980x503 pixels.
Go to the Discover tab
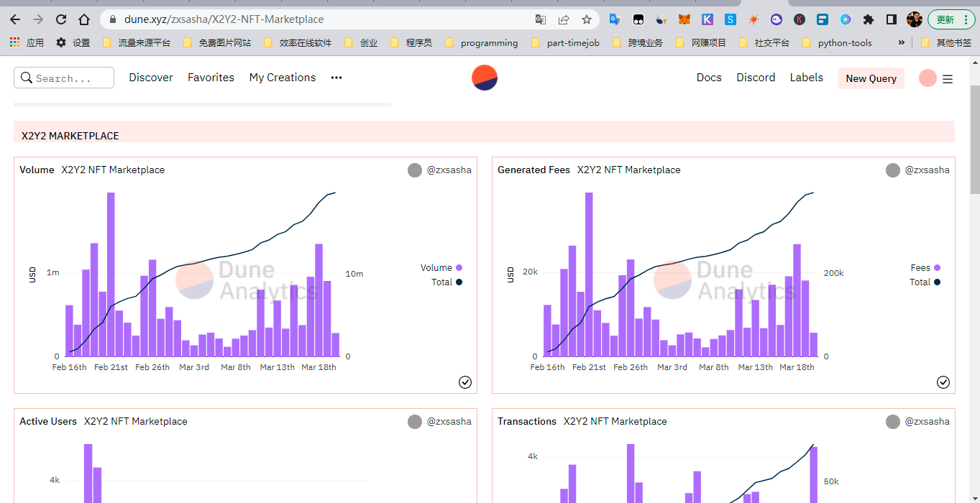[x=151, y=78]
